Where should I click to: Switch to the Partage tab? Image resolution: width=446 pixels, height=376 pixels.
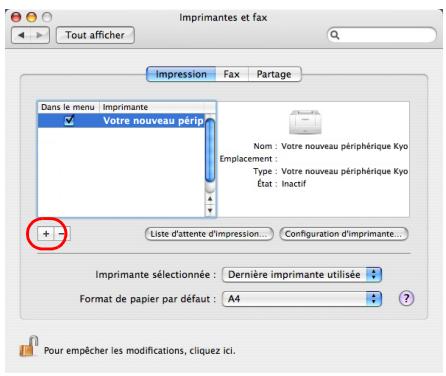(x=274, y=74)
